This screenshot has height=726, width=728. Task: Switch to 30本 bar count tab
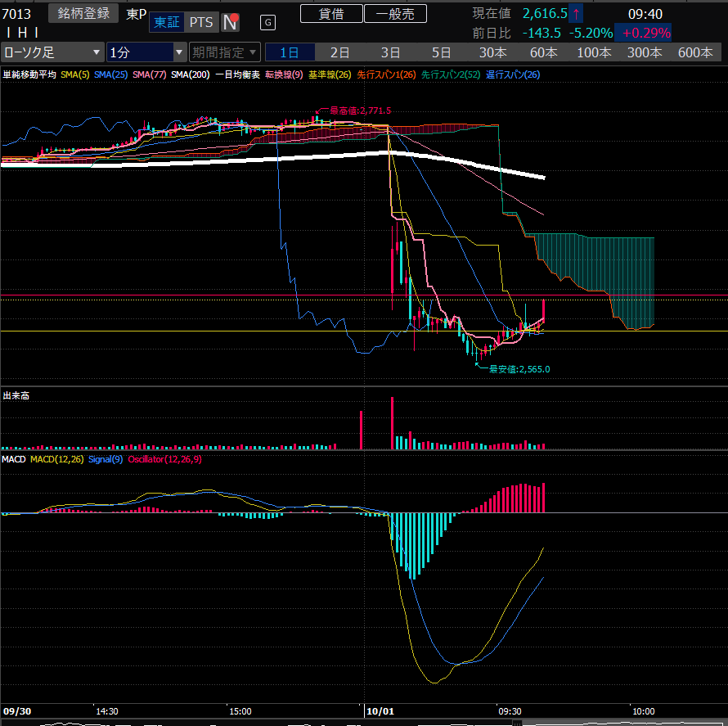coord(492,52)
